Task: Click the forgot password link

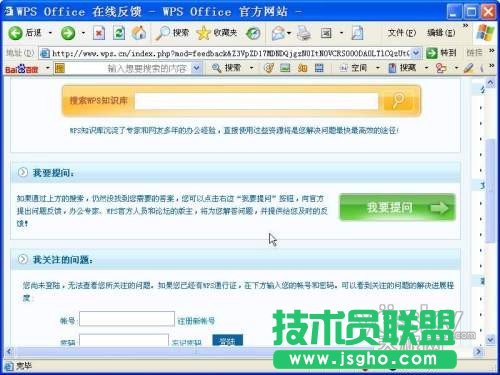Action: click(x=186, y=342)
